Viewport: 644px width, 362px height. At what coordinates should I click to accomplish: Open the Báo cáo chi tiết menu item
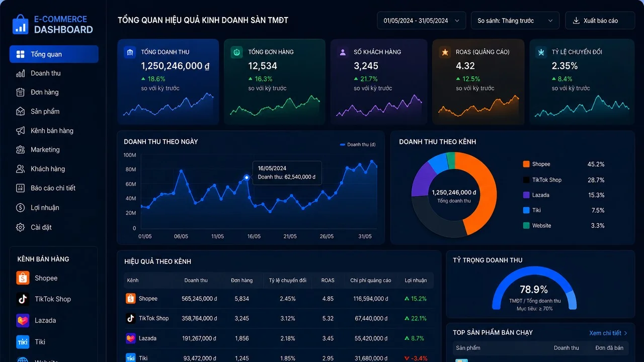pyautogui.click(x=54, y=188)
